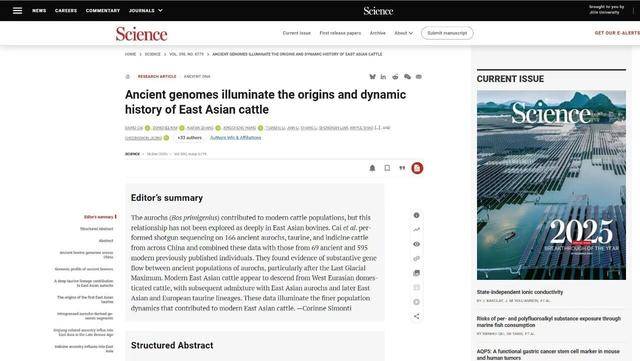Image resolution: width=640 pixels, height=361 pixels.
Task: Go to Current Issue nav link
Action: 297,33
